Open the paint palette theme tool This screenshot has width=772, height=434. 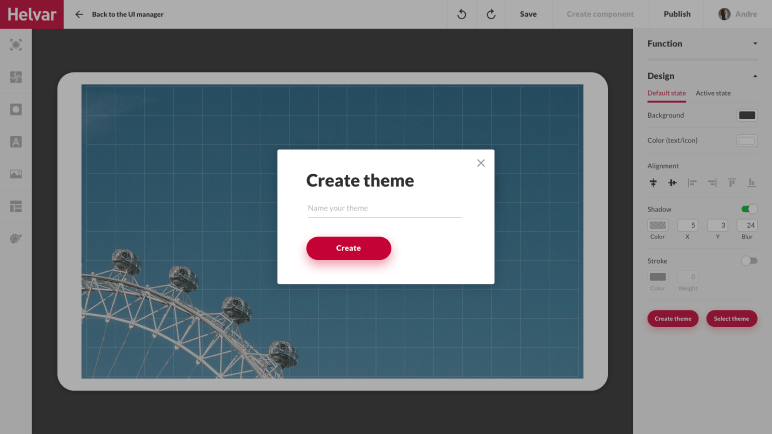(16, 238)
